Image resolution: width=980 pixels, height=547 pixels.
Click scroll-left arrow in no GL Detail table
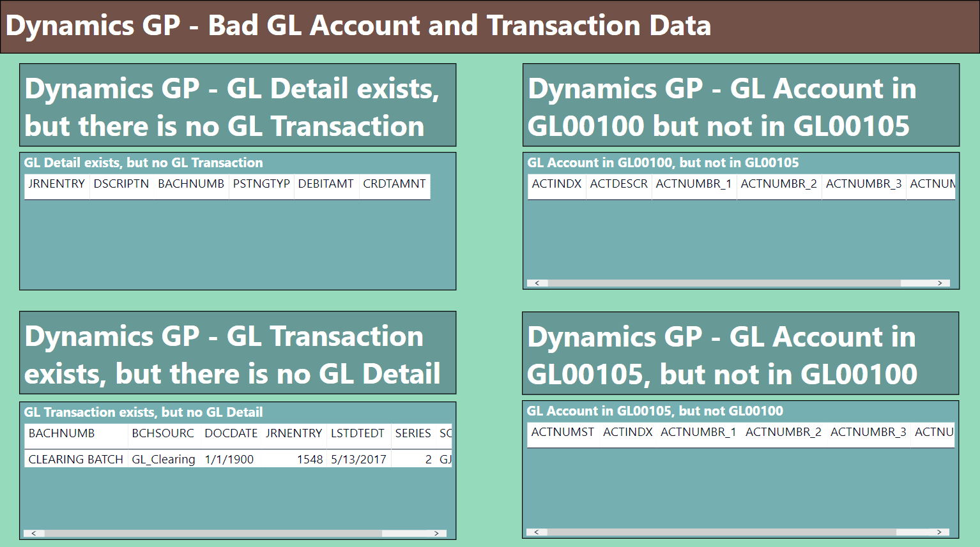34,533
